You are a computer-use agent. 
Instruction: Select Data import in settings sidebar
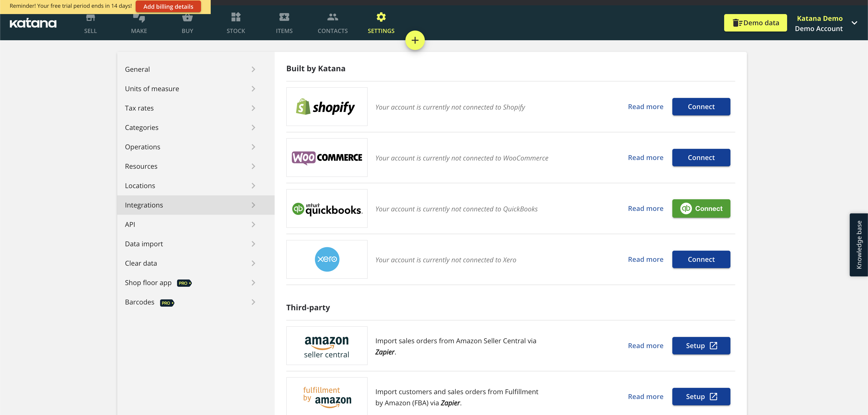click(x=196, y=244)
